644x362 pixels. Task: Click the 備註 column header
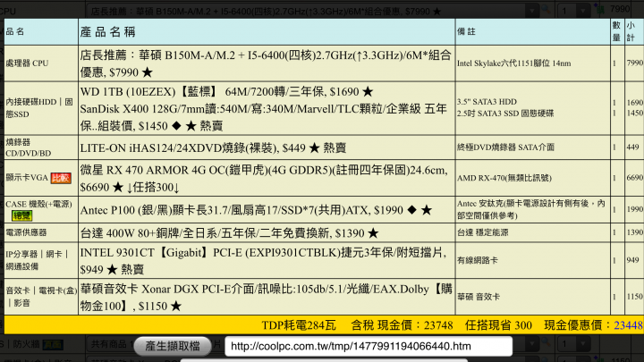point(466,31)
